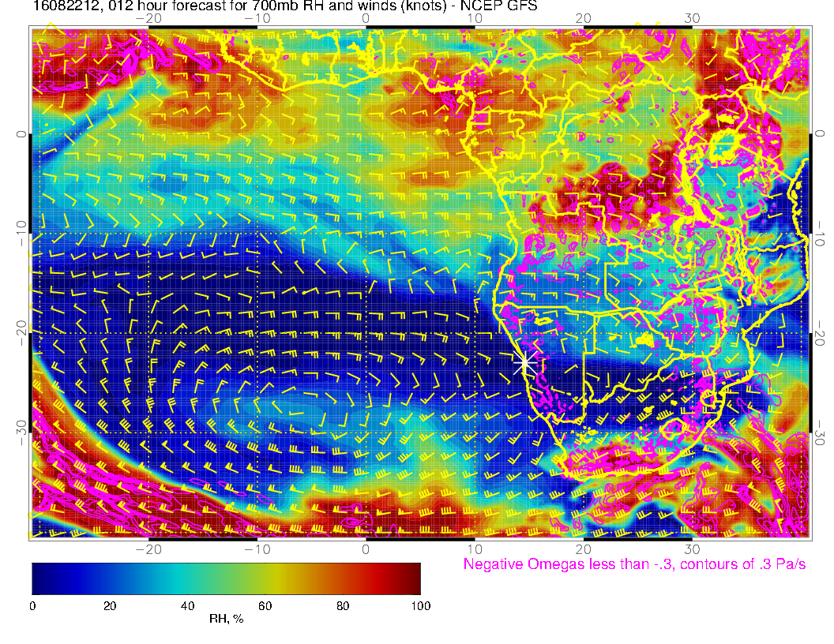This screenshot has width=834, height=644.
Task: Select the -10 latitude label on the left axis
Action: tap(20, 234)
